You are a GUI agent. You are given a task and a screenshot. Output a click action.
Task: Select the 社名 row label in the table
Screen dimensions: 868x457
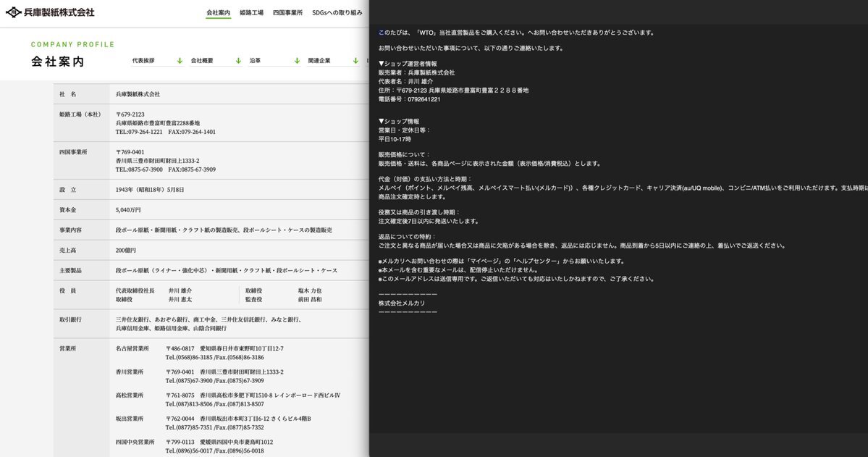click(68, 94)
